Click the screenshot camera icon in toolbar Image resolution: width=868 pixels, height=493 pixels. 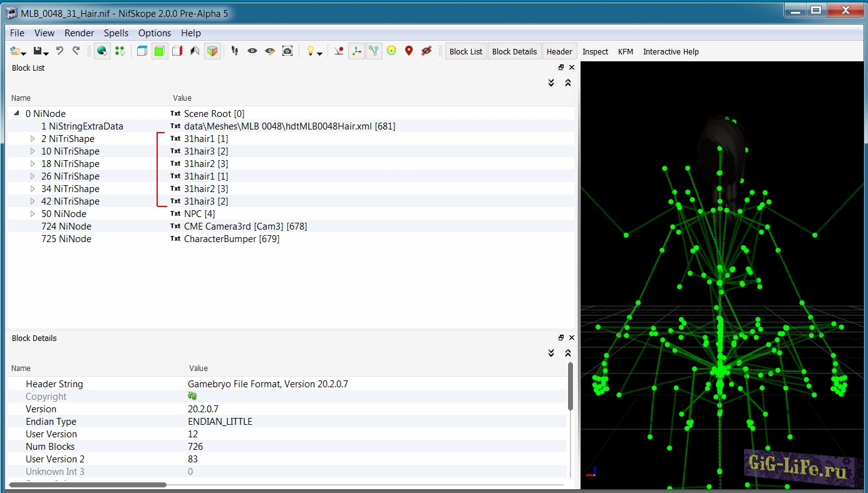point(287,51)
